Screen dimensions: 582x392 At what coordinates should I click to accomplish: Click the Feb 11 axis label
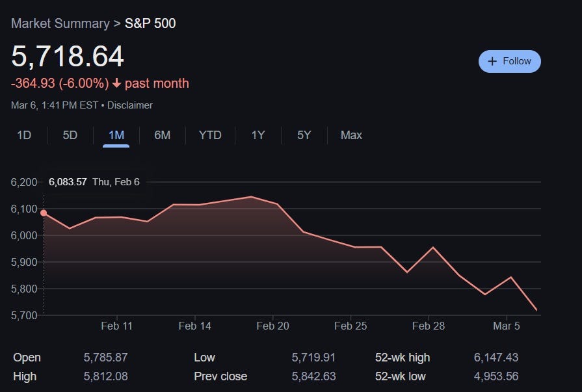116,326
